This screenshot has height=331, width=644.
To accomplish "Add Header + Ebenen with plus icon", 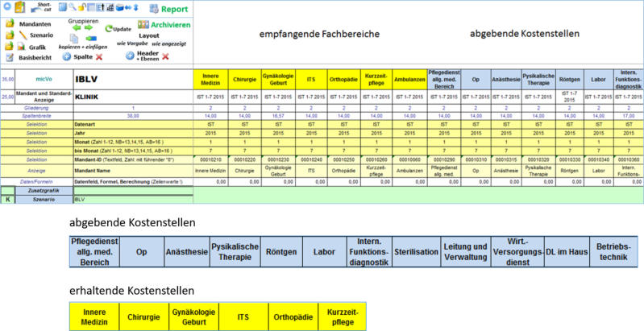I will tap(130, 56).
